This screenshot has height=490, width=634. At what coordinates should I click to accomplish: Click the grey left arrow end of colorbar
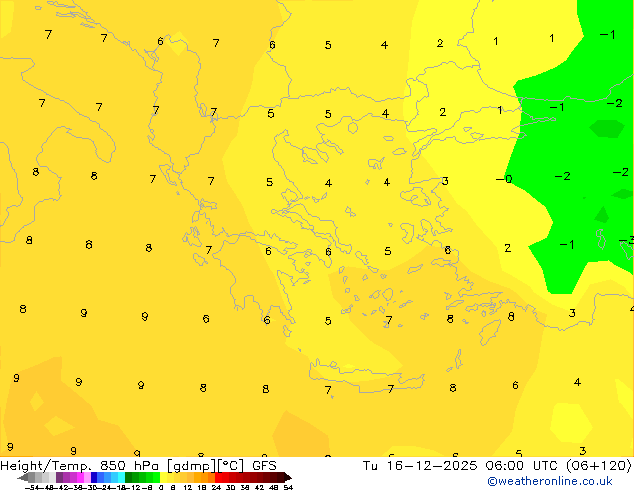22,478
